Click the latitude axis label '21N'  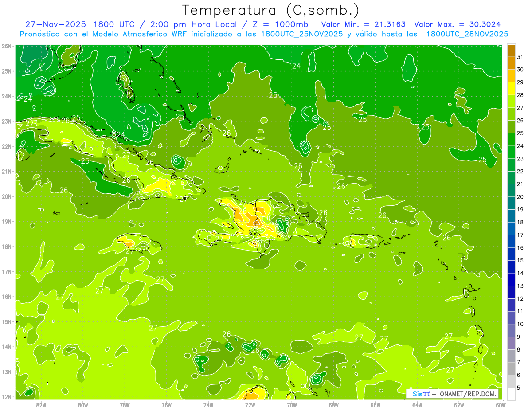7,172
